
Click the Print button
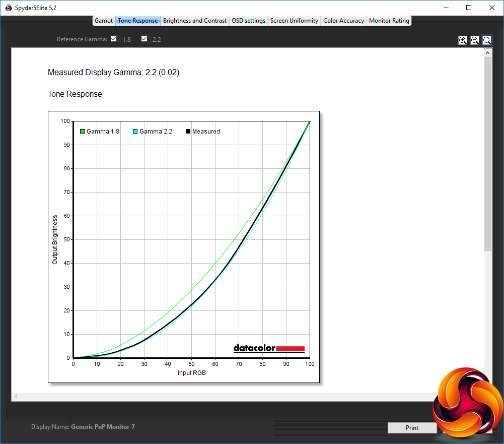click(x=412, y=427)
